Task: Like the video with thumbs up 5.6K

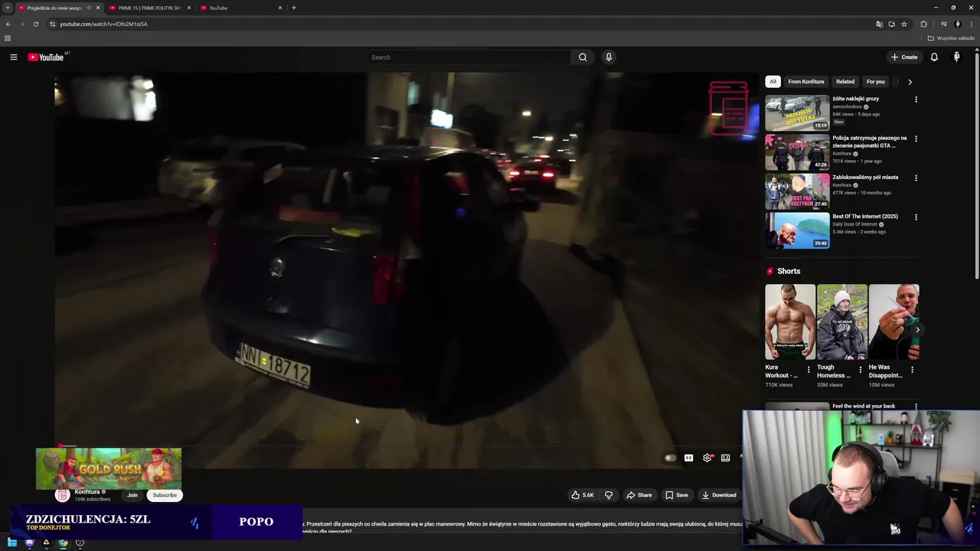Action: [582, 495]
